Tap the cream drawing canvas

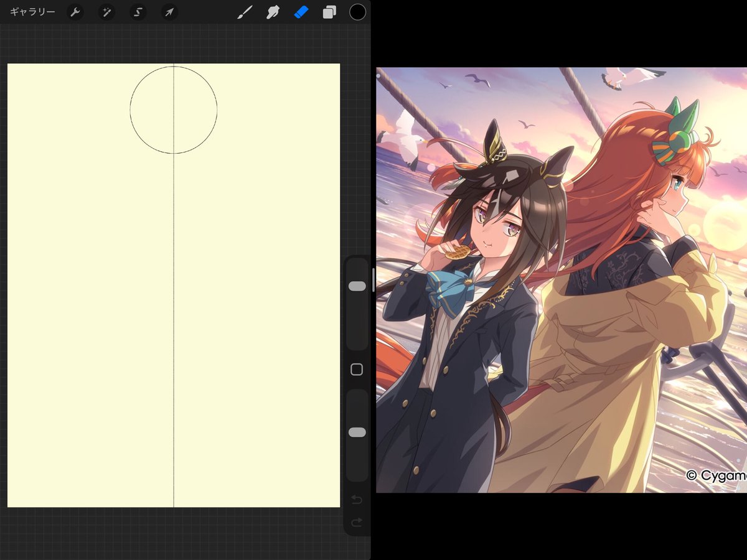tap(174, 285)
